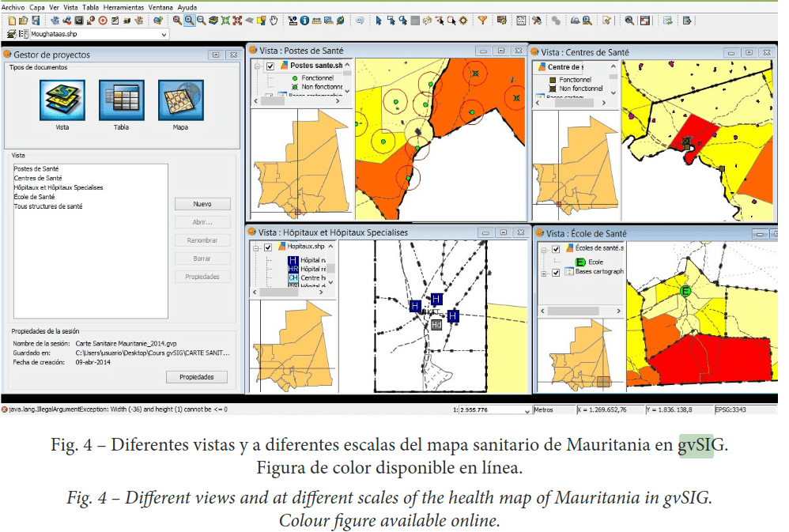Click the orange filter funnel icon
The height and width of the screenshot is (532, 789).
pos(482,20)
